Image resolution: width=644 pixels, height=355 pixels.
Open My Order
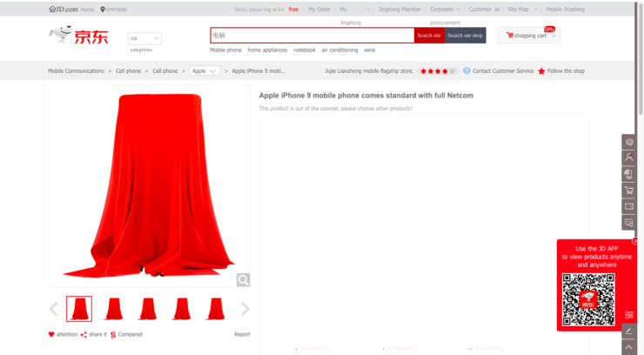click(319, 9)
